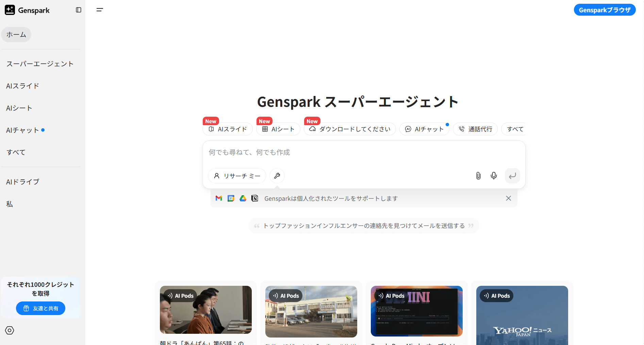644x345 pixels.
Task: Click the Gensparkブラウザ button
Action: 605,10
